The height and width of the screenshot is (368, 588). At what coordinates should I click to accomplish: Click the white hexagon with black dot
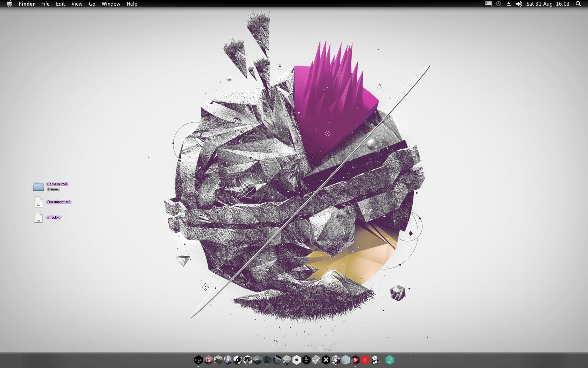pos(296,360)
